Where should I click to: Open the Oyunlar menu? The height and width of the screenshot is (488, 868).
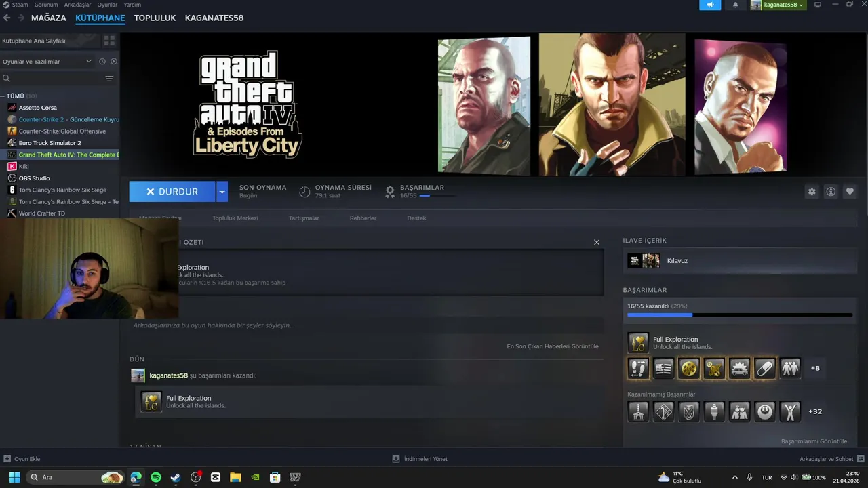pyautogui.click(x=107, y=5)
